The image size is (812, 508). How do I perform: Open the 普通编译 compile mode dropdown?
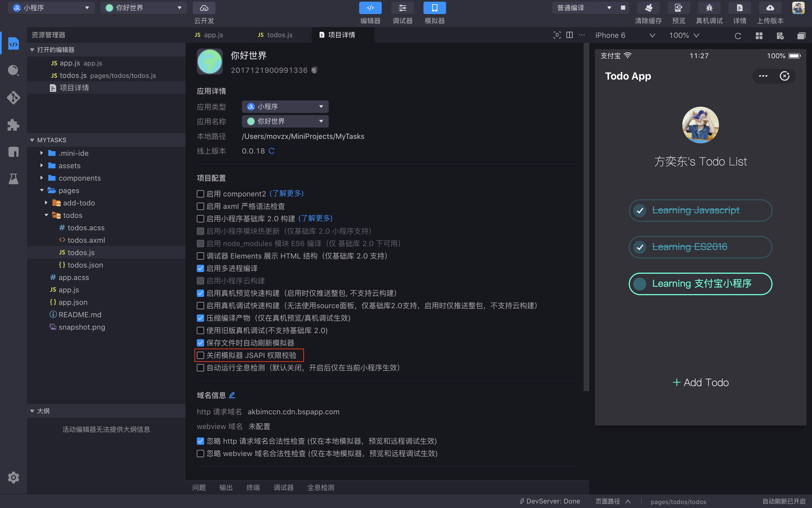[x=584, y=8]
